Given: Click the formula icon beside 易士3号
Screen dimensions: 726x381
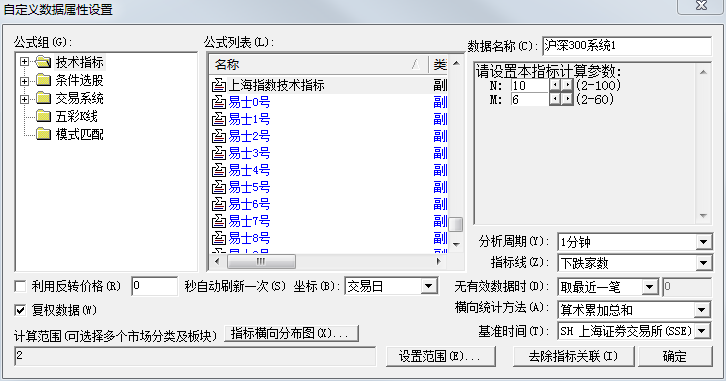Looking at the screenshot, I should [219, 153].
